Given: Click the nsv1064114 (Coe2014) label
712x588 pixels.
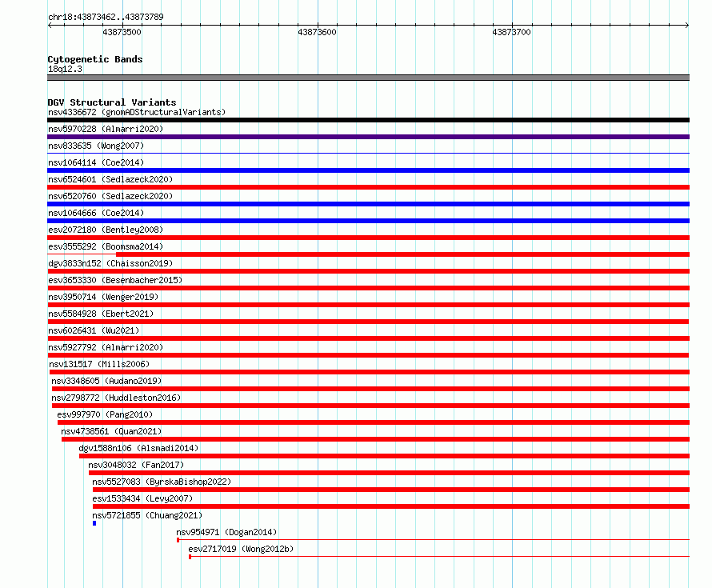Looking at the screenshot, I should (96, 162).
